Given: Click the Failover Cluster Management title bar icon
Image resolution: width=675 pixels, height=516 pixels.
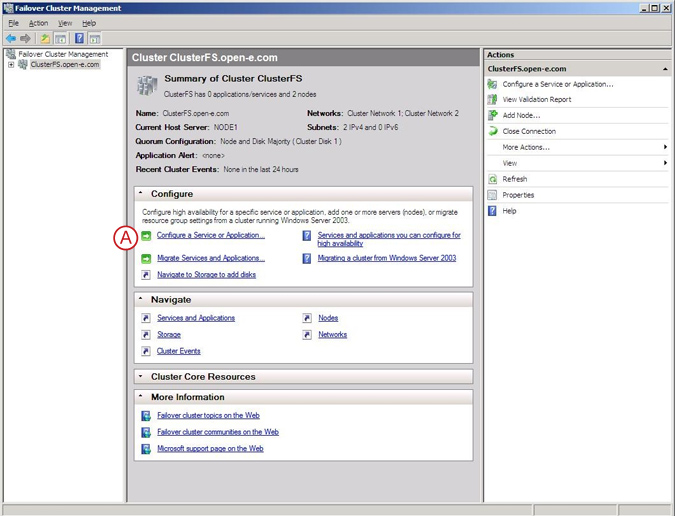Looking at the screenshot, I should [8, 8].
